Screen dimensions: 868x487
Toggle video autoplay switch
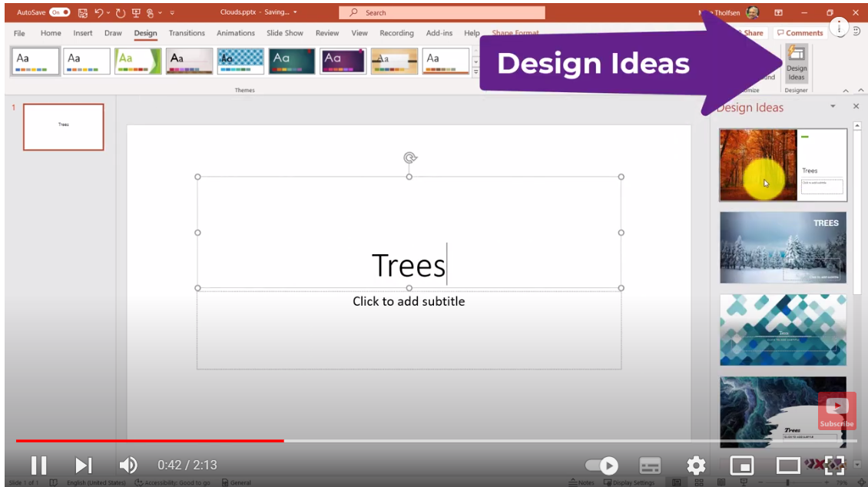[x=601, y=465]
